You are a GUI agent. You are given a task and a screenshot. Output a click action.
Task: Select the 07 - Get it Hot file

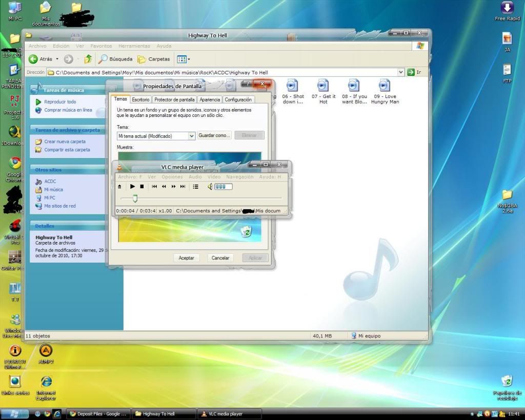point(323,91)
